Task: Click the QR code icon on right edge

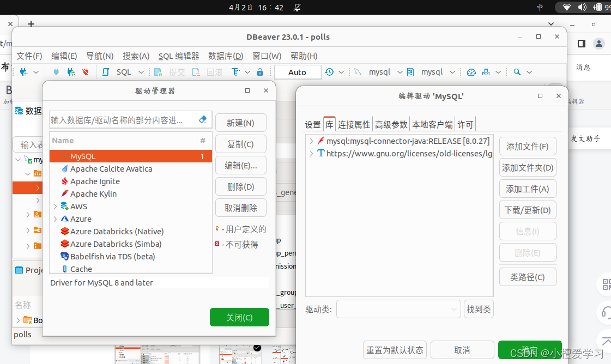Action: coord(606,284)
